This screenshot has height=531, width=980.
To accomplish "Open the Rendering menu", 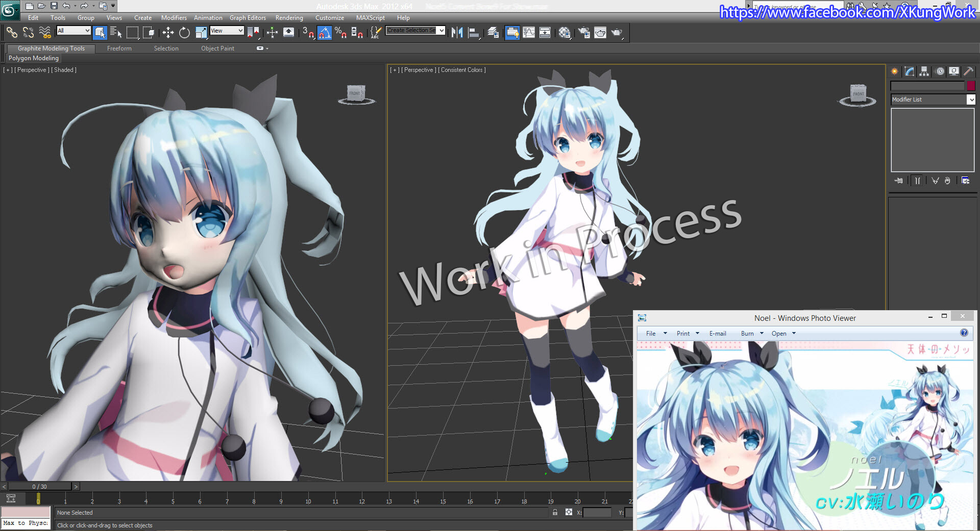I will 289,18.
